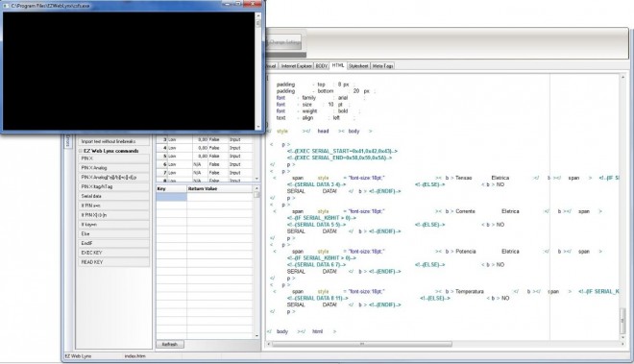Insert the PIN X Analog command

click(x=113, y=168)
